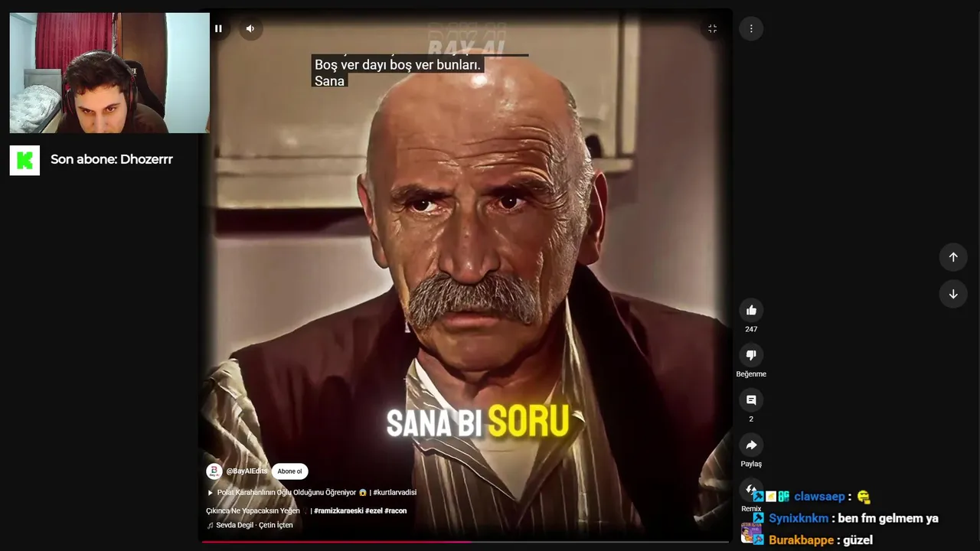
Task: Open the three-dot more options menu
Action: click(x=751, y=28)
